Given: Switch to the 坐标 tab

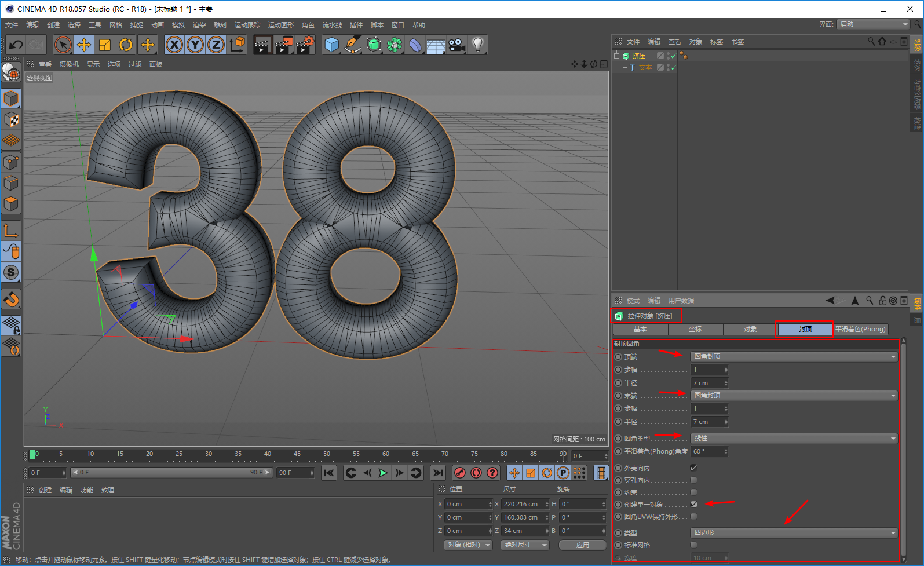Looking at the screenshot, I should pyautogui.click(x=695, y=329).
